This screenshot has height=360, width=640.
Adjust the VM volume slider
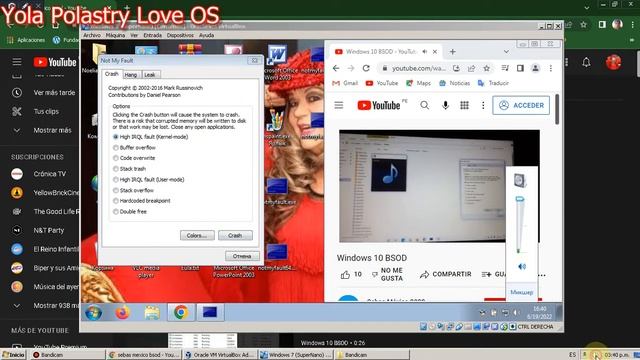[x=520, y=200]
